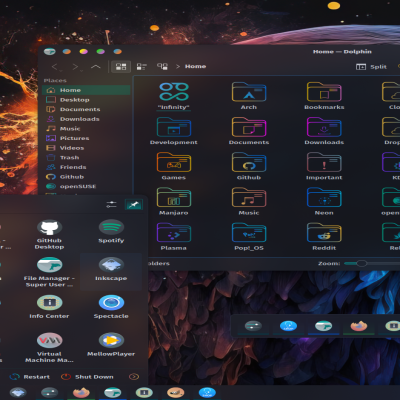Open the Documents folder icon in file view
The height and width of the screenshot is (400, 400).
(x=249, y=131)
